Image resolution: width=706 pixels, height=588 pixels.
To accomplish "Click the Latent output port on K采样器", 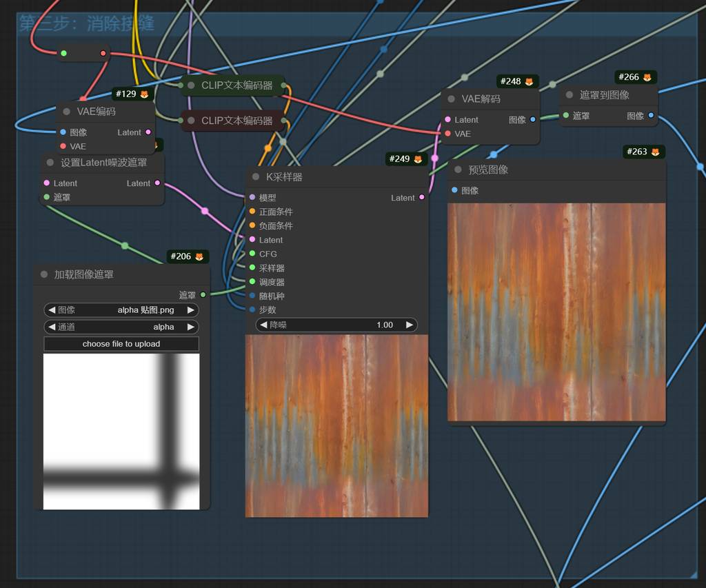I will pos(422,198).
